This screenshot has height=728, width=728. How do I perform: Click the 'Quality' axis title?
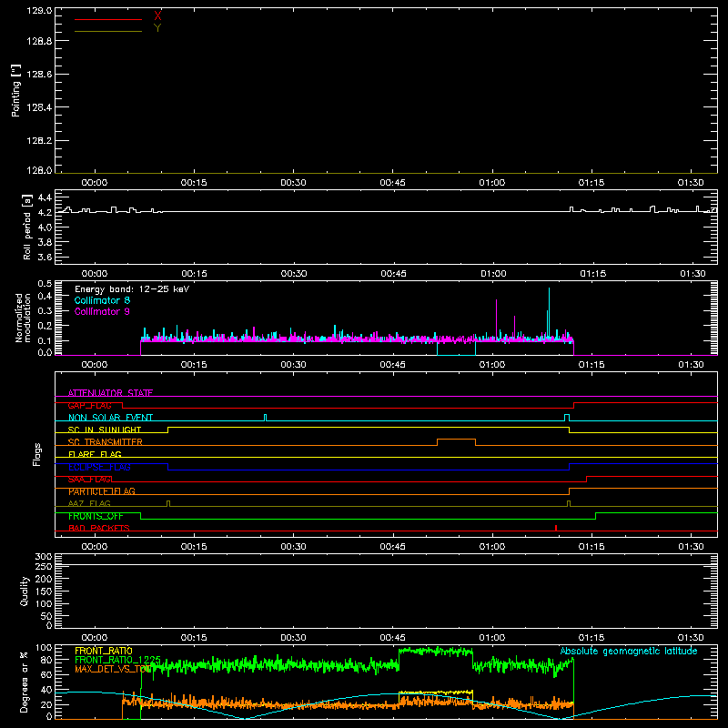click(25, 591)
